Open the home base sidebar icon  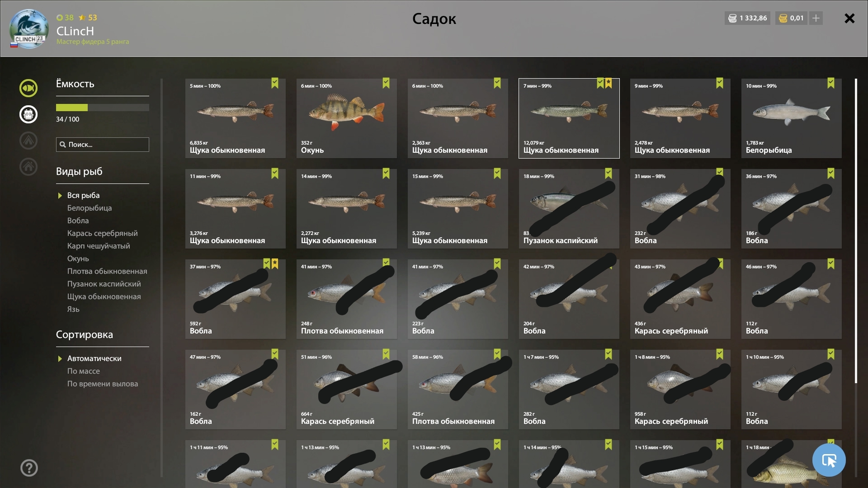28,167
